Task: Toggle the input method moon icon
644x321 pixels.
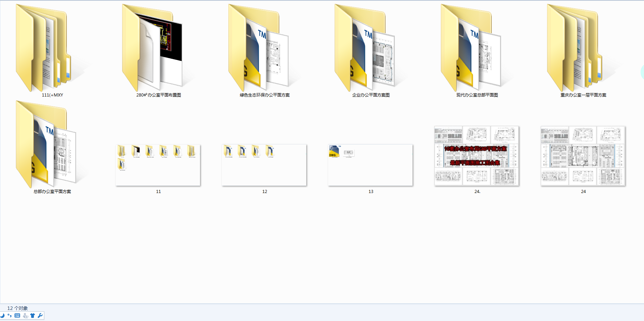Action: point(2,315)
